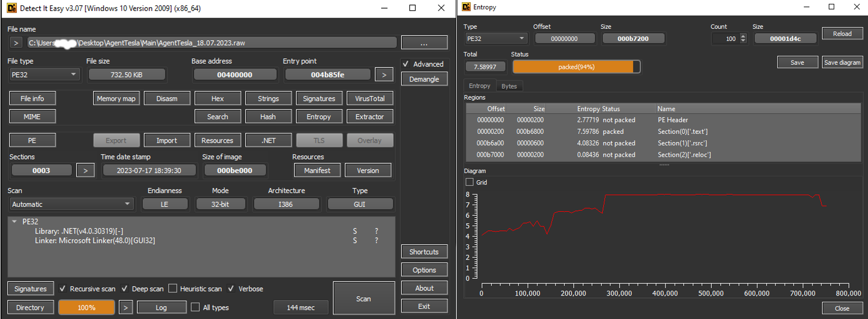Open the Scan mode Automatic dropdown
Image resolution: width=868 pixels, height=319 pixels.
coord(71,204)
